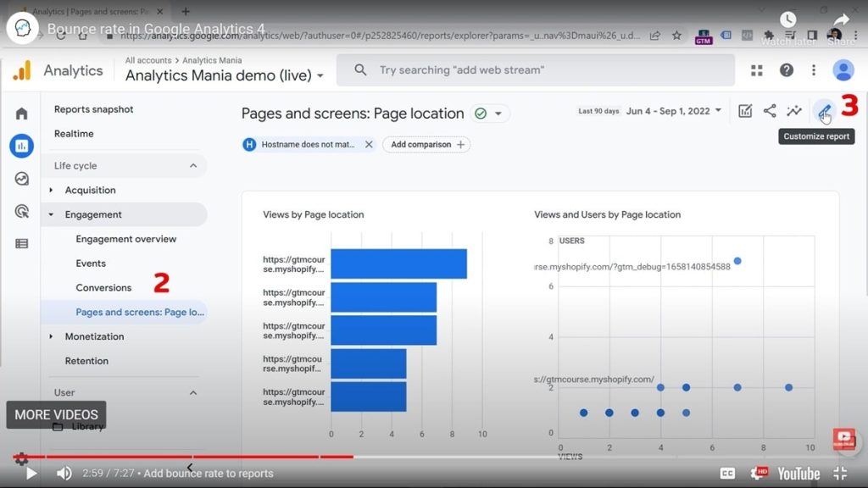
Task: Click the scatter point labeled gtm_debug
Action: (737, 261)
